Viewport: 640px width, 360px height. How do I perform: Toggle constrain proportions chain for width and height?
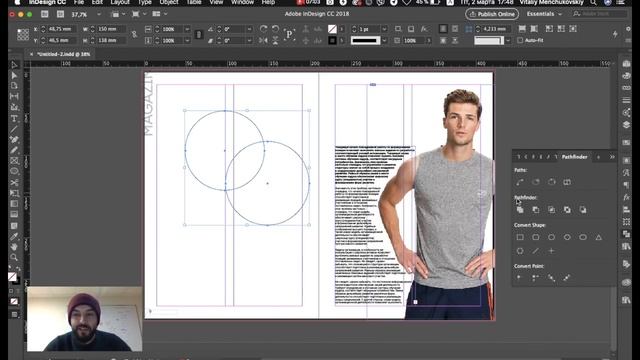tap(134, 35)
